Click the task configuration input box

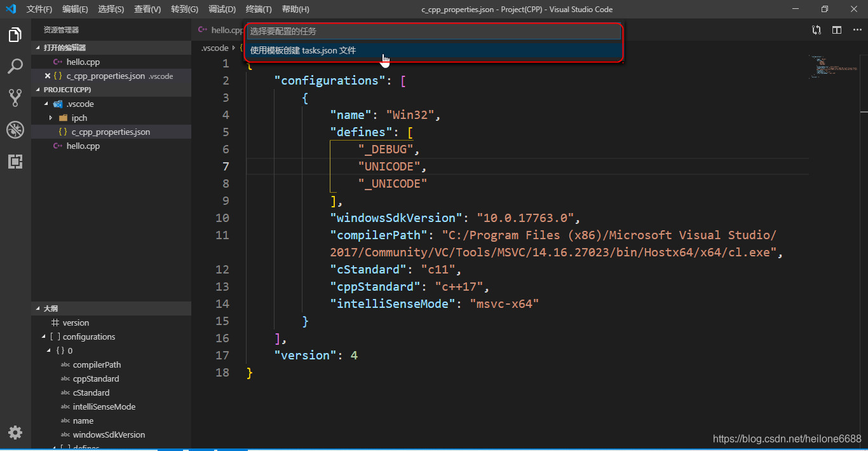point(433,31)
